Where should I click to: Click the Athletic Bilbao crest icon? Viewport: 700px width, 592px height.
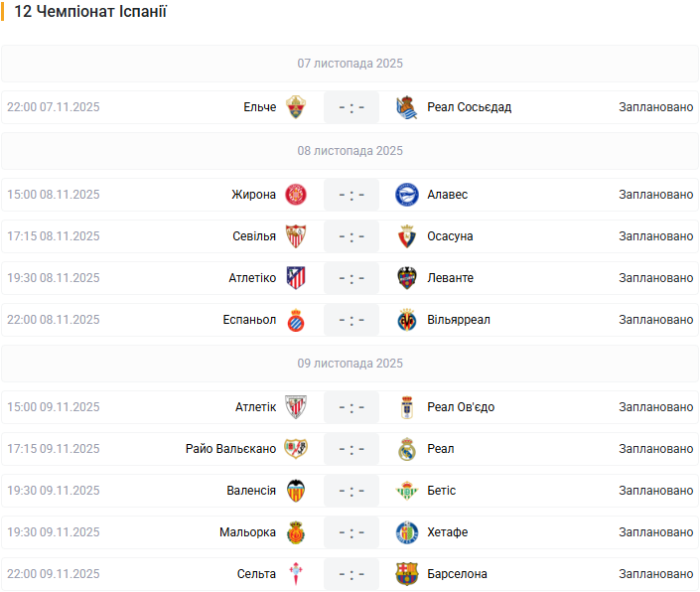pos(296,407)
